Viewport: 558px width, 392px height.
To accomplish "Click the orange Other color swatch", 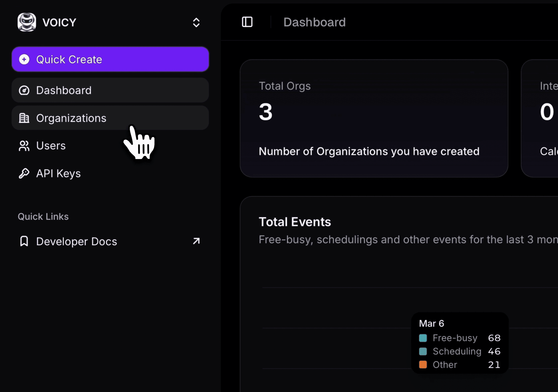I will click(x=423, y=365).
